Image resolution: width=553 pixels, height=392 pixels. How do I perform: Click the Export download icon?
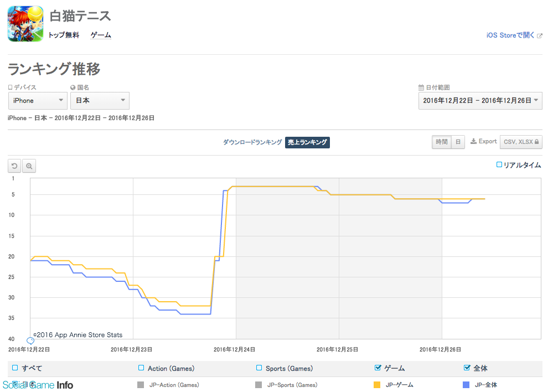point(474,142)
